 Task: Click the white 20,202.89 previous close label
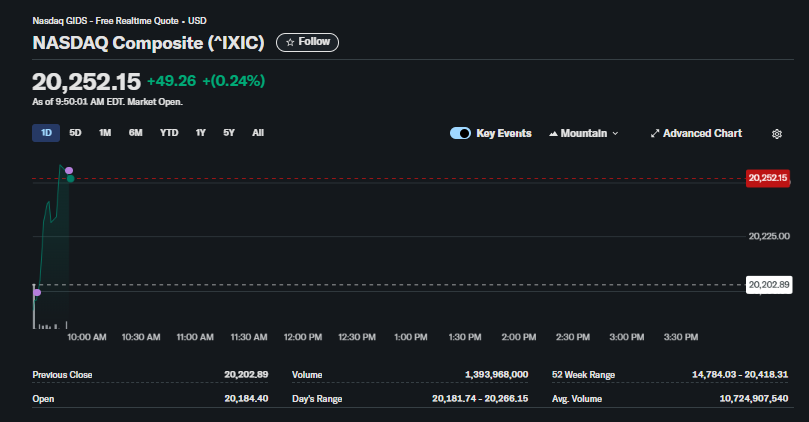769,285
